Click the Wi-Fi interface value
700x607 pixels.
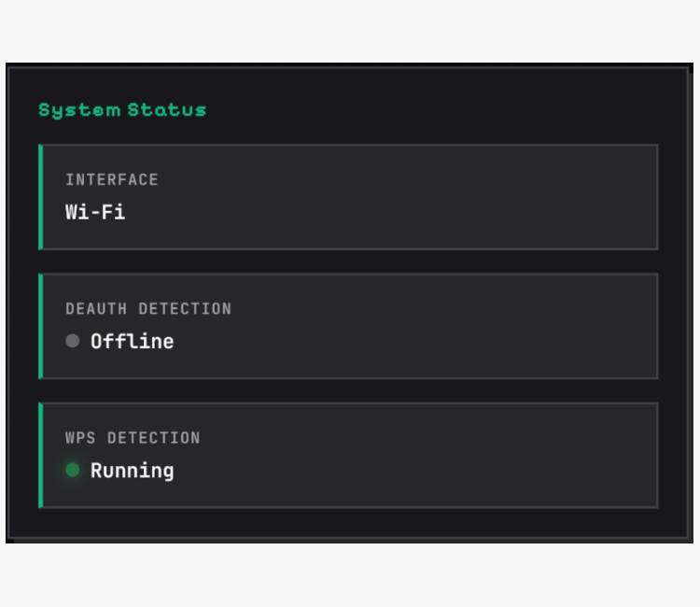[95, 212]
